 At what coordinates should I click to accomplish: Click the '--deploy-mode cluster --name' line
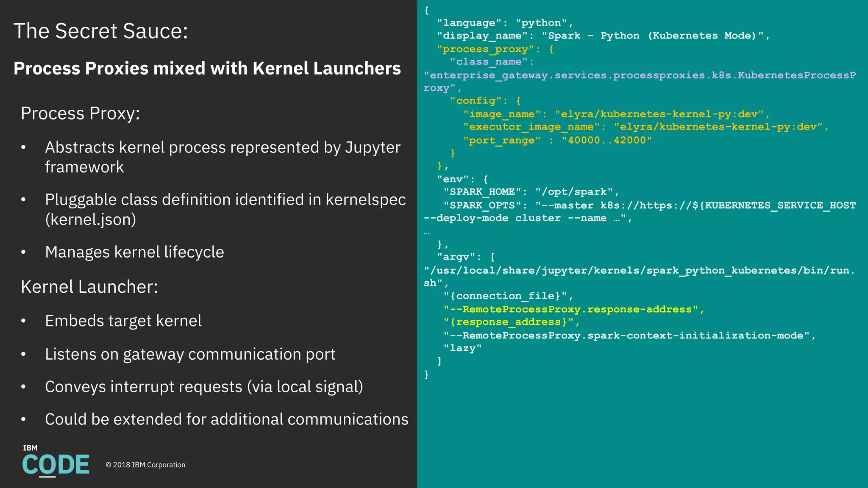528,218
